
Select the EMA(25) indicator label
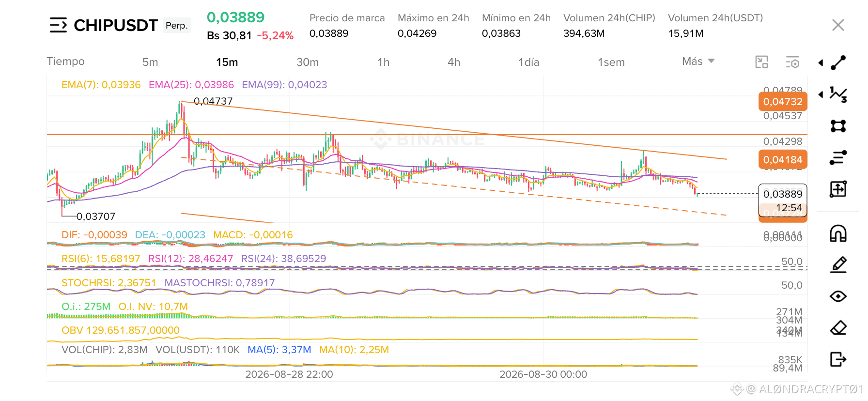click(x=191, y=85)
